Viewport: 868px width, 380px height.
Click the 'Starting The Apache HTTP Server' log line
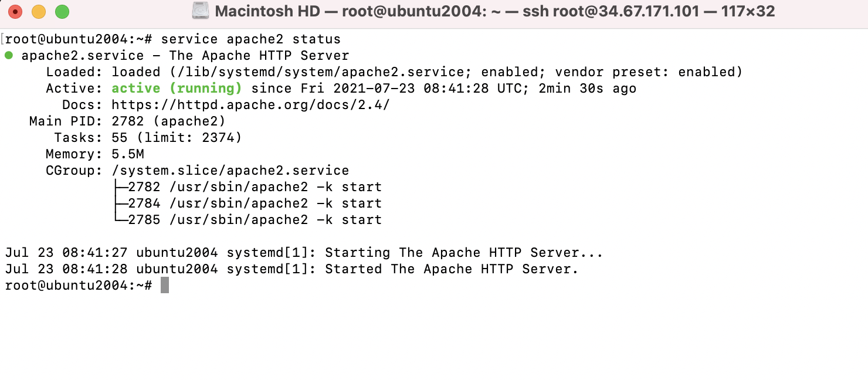(x=304, y=253)
